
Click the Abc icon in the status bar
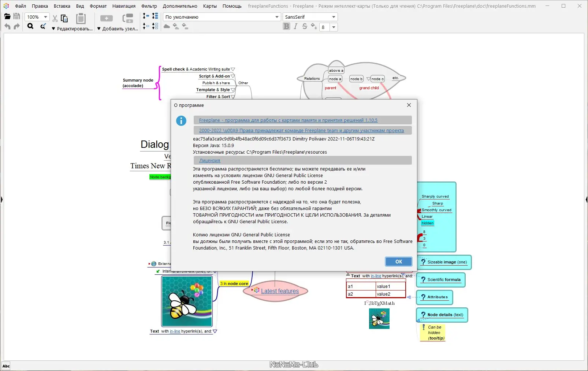pyautogui.click(x=6, y=366)
